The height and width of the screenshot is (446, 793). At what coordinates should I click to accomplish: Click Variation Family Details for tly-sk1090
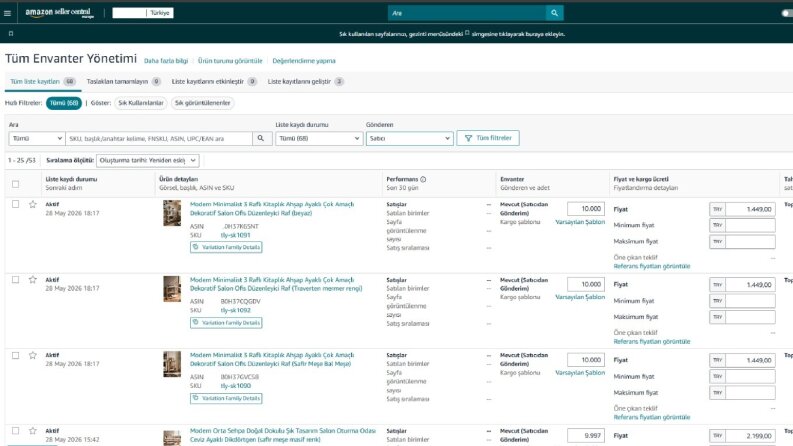tap(226, 398)
